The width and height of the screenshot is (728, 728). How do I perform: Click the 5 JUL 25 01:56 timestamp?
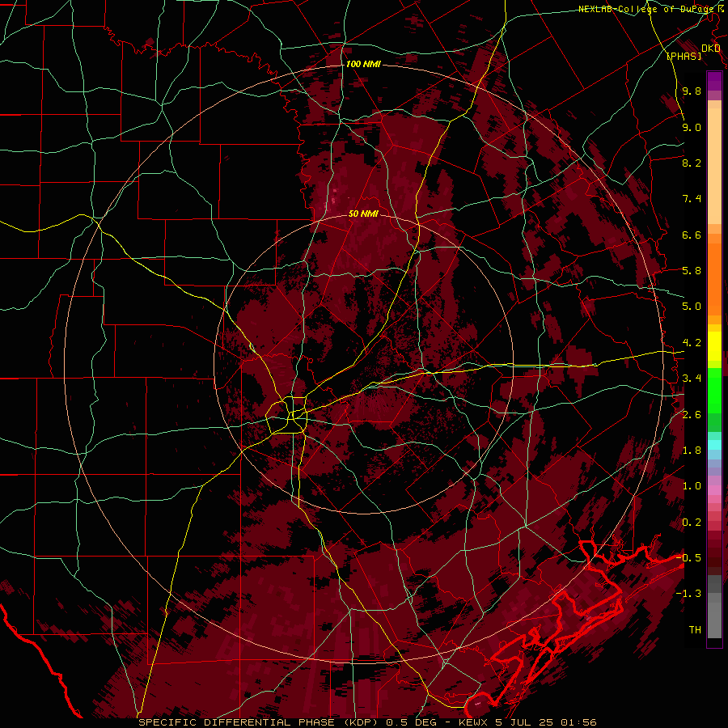[x=546, y=722]
